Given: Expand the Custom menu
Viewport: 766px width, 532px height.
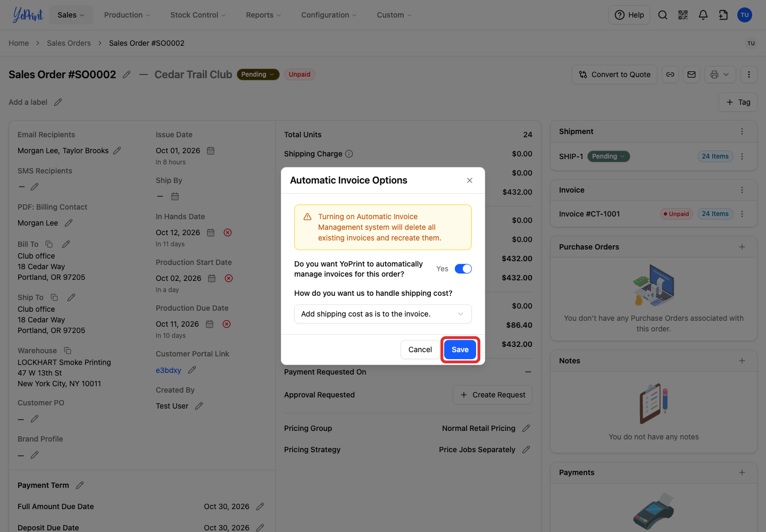Looking at the screenshot, I should (394, 15).
